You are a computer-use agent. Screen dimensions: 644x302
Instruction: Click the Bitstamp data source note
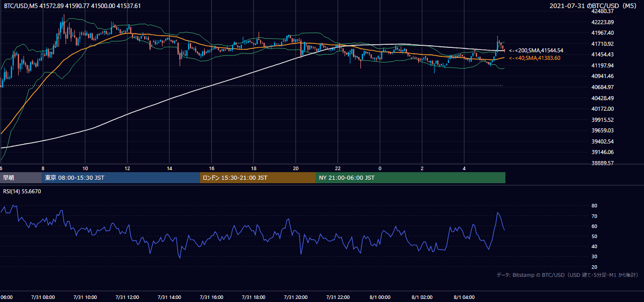(x=567, y=275)
